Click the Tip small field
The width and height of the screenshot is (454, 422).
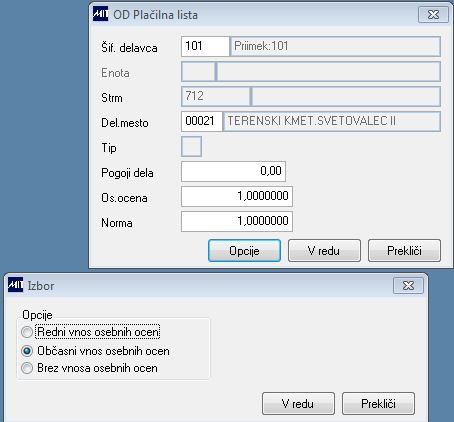tap(191, 146)
